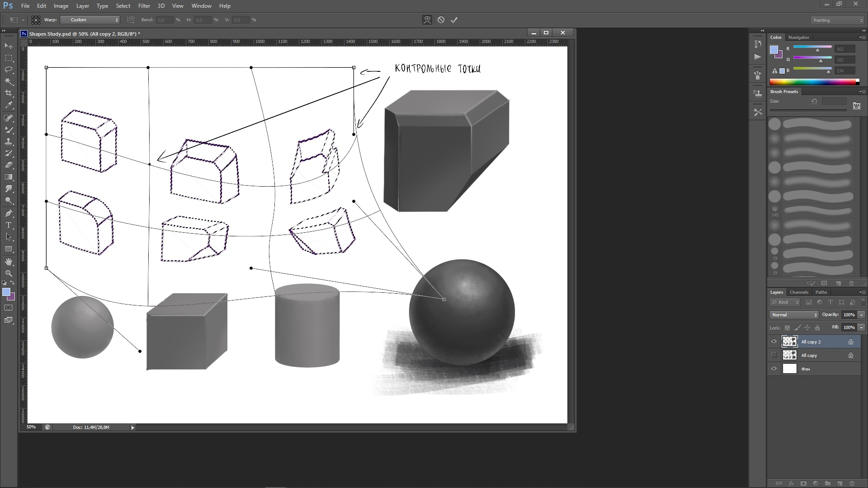Image resolution: width=868 pixels, height=488 pixels.
Task: Select the Clone Stamp tool
Action: coord(9,141)
